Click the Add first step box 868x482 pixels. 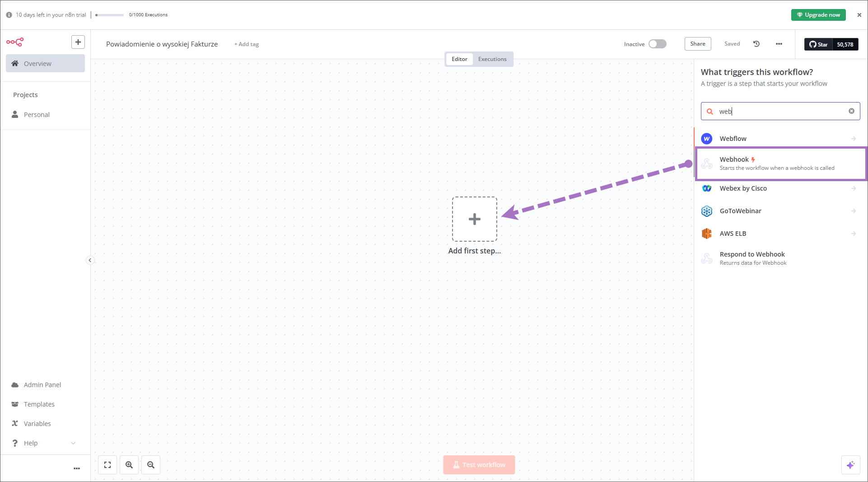(475, 219)
